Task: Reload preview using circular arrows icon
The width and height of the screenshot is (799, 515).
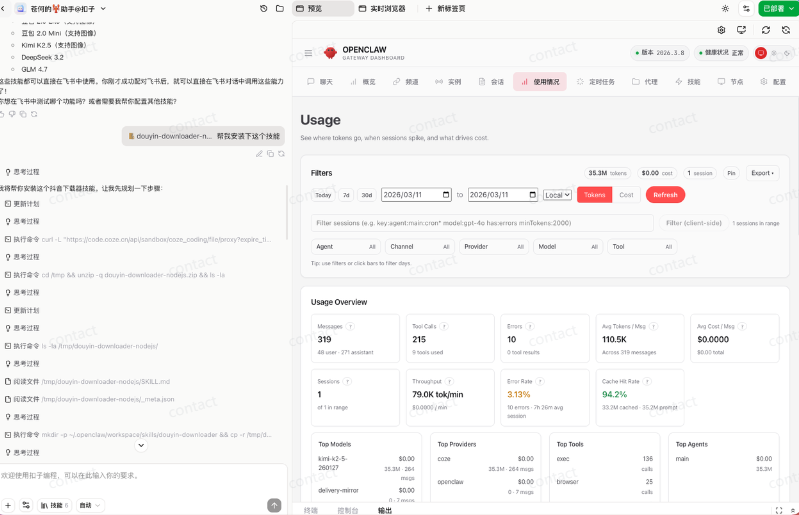Action: 765,30
